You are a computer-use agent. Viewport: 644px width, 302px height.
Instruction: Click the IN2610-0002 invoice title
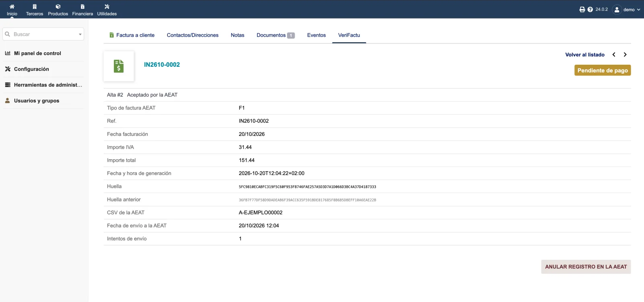coord(162,65)
